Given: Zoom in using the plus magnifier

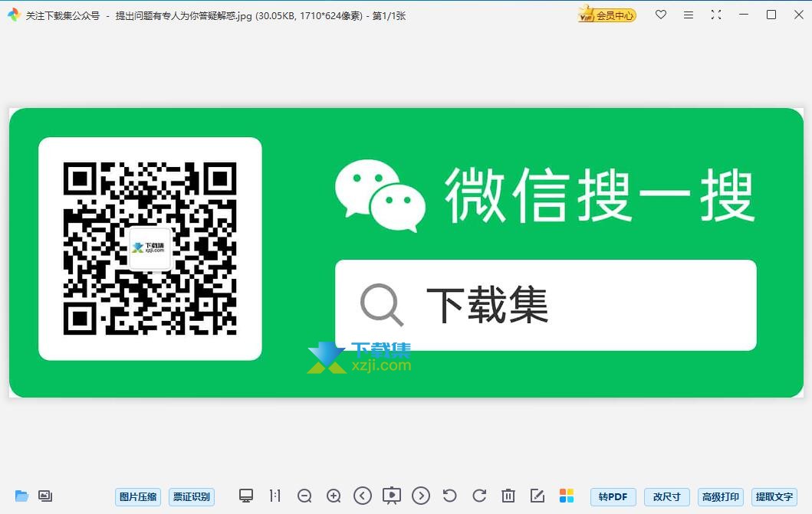Looking at the screenshot, I should [x=334, y=496].
